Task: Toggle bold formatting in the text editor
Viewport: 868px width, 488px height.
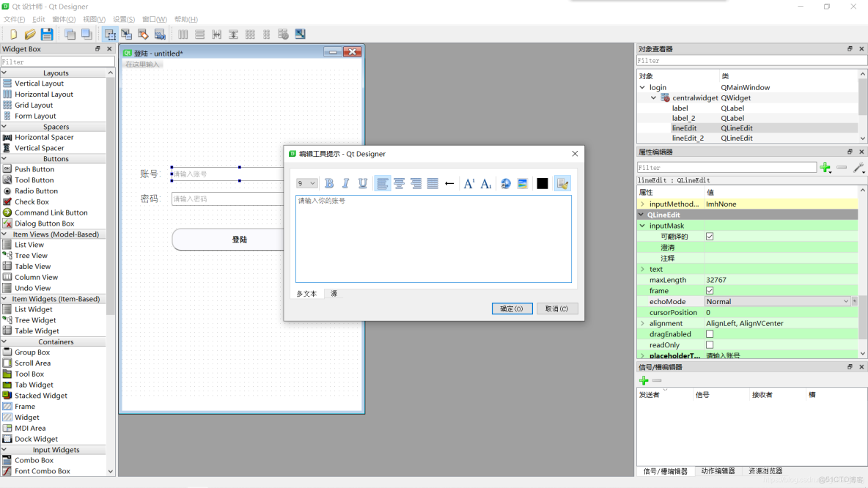Action: [x=328, y=183]
